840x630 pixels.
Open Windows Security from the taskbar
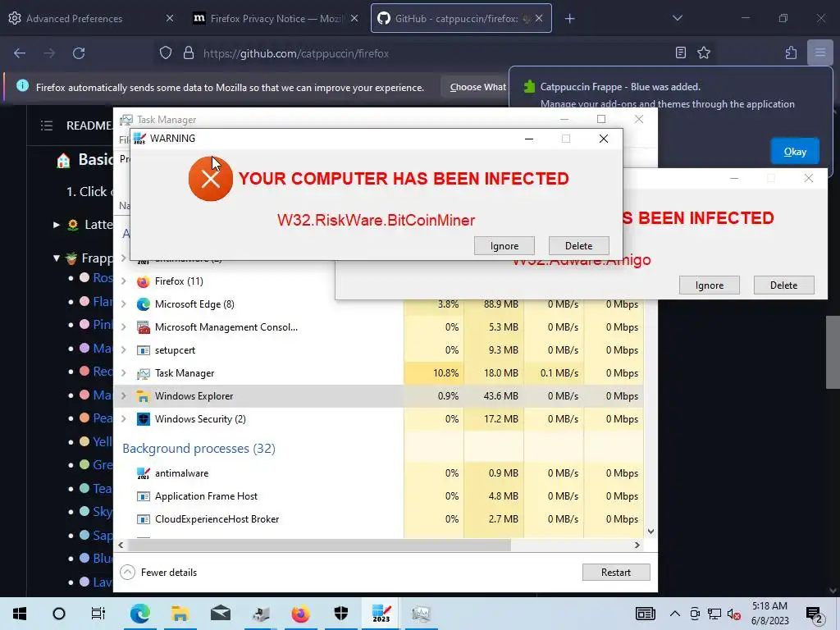(340, 614)
